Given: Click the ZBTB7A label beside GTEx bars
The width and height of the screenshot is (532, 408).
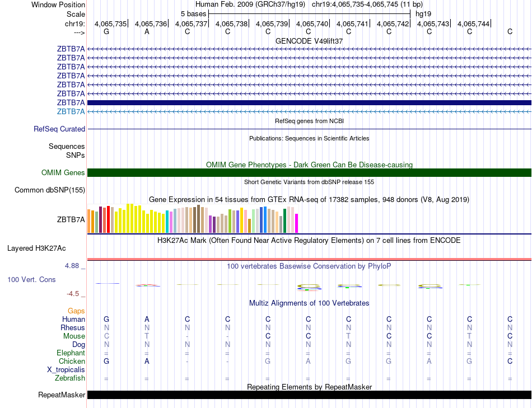Looking at the screenshot, I should (x=71, y=220).
